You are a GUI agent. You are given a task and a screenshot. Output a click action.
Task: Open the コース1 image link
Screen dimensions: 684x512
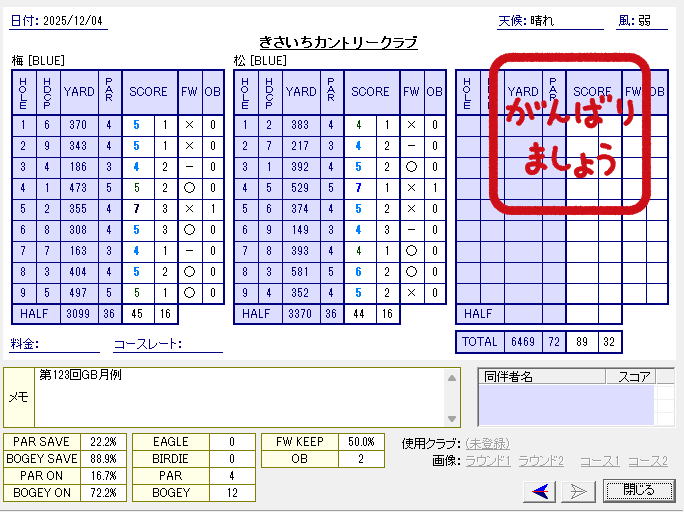599,461
